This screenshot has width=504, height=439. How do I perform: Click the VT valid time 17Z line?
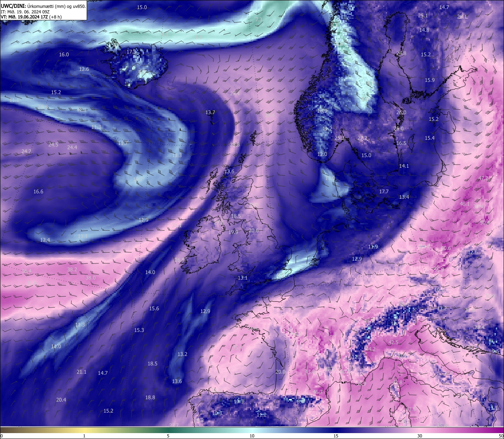click(31, 17)
